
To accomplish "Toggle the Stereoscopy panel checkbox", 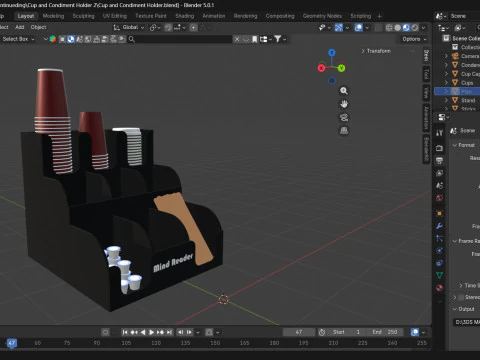I will pyautogui.click(x=461, y=297).
